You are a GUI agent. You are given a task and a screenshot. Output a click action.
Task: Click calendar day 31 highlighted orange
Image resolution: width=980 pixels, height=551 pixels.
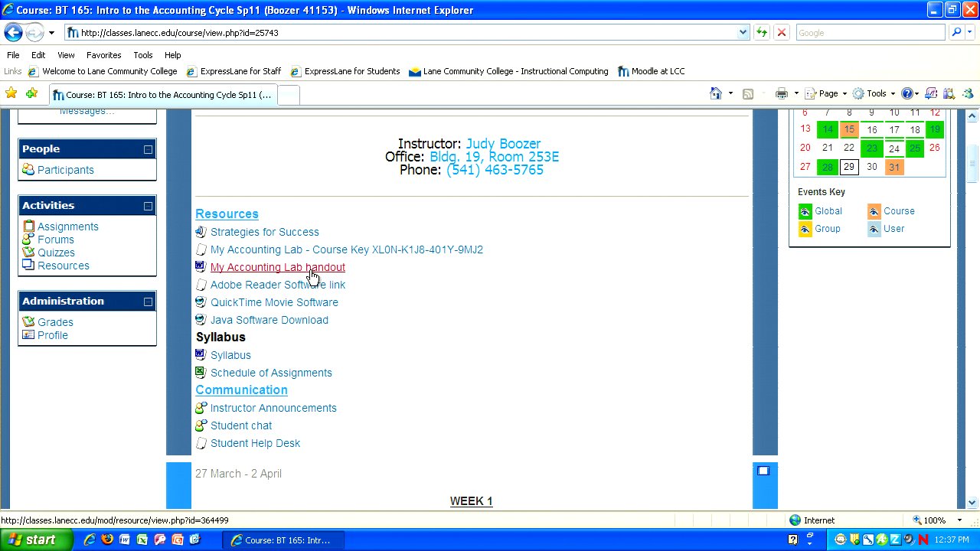pos(893,167)
